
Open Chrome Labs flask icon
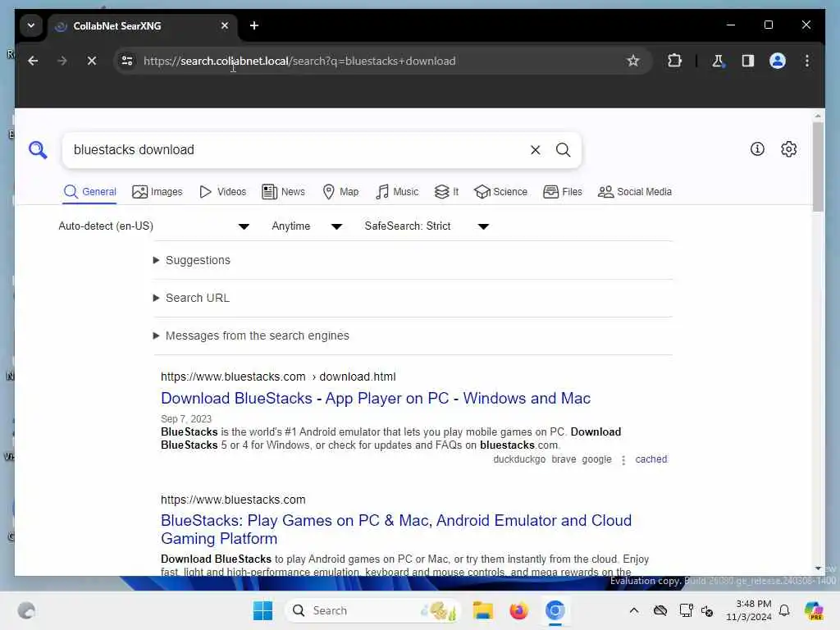718,61
